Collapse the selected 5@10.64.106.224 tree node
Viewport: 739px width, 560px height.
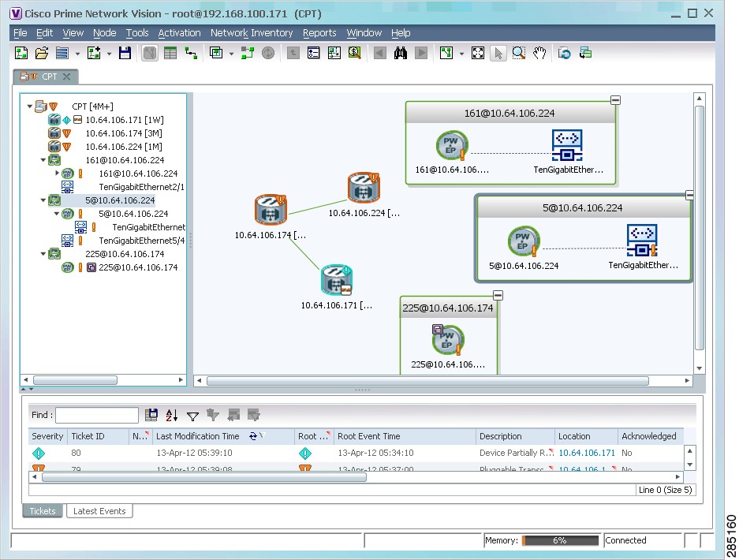(x=43, y=200)
